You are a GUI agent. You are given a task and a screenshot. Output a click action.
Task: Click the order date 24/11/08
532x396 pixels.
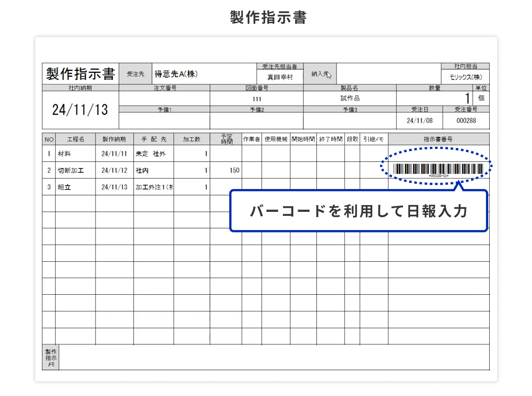point(420,121)
